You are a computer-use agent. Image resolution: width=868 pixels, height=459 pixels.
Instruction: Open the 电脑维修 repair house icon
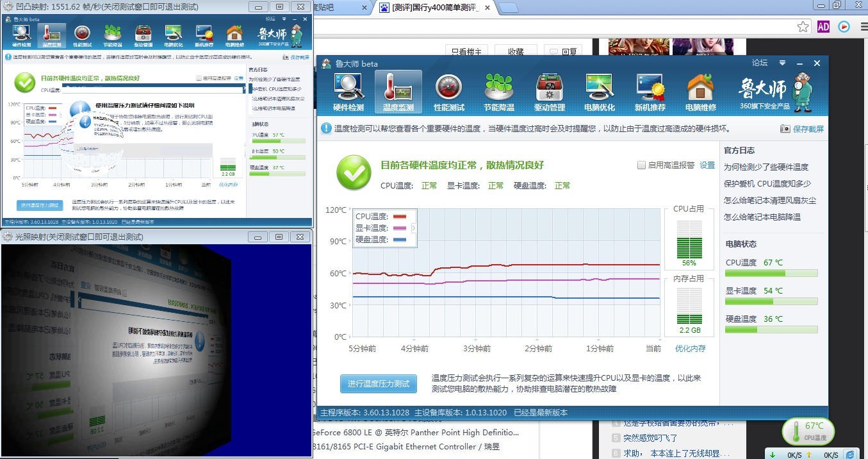click(701, 92)
